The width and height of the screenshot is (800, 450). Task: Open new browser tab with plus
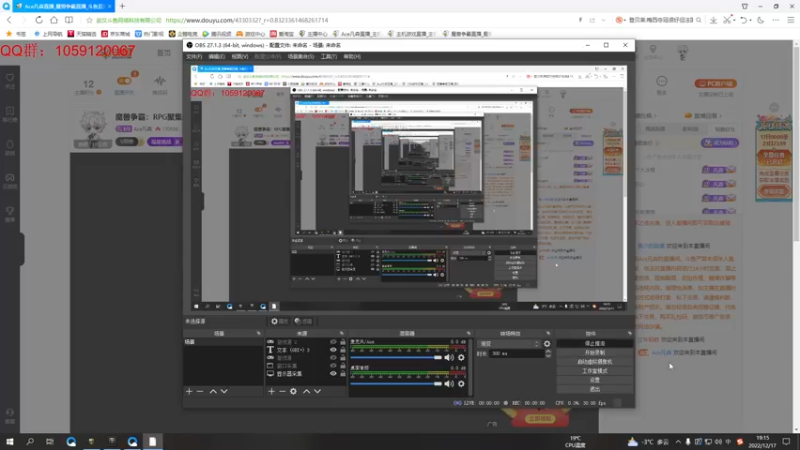click(x=122, y=6)
